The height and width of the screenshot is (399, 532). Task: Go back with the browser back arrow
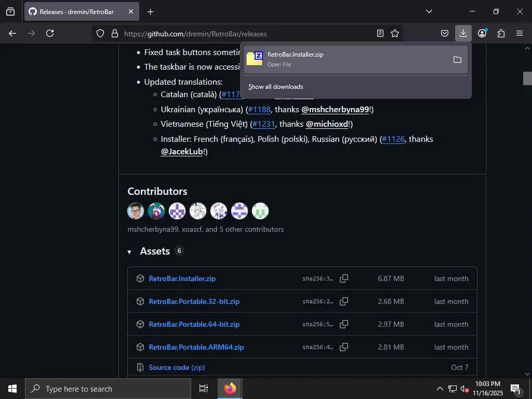[x=12, y=33]
